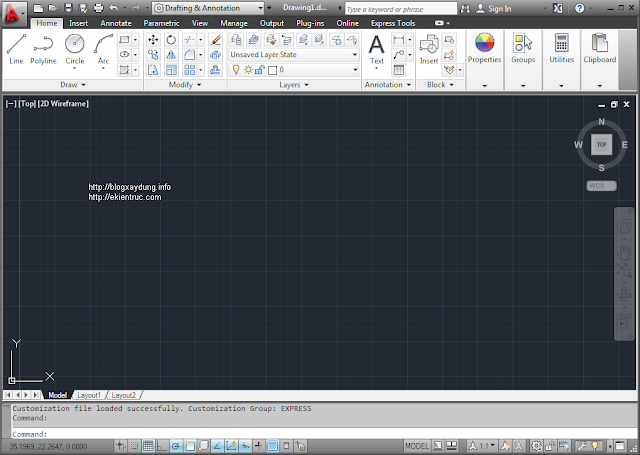
Task: Toggle layer 0 on/off light bulb
Action: (x=236, y=70)
